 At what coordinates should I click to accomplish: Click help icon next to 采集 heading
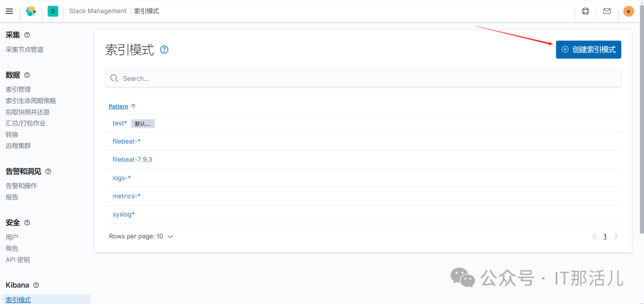pos(27,35)
